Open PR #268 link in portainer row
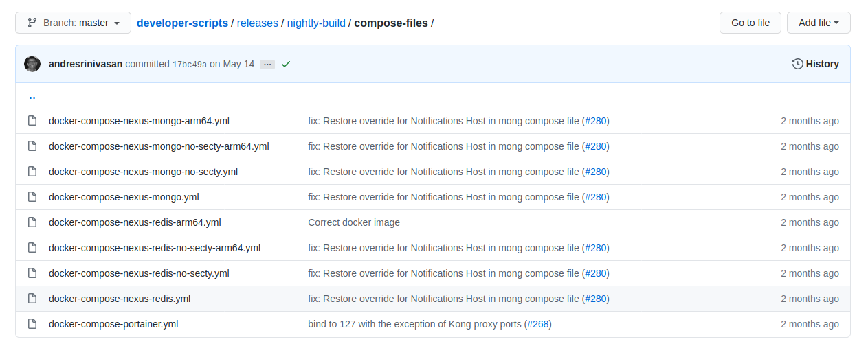The width and height of the screenshot is (868, 346). [x=538, y=324]
